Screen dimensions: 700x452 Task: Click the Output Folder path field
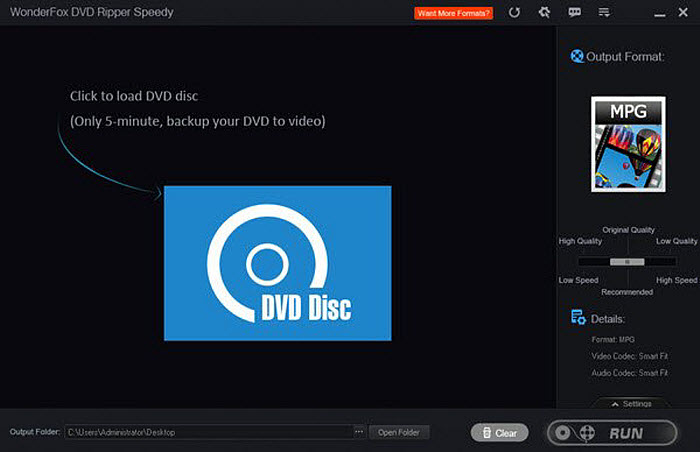[x=209, y=432]
